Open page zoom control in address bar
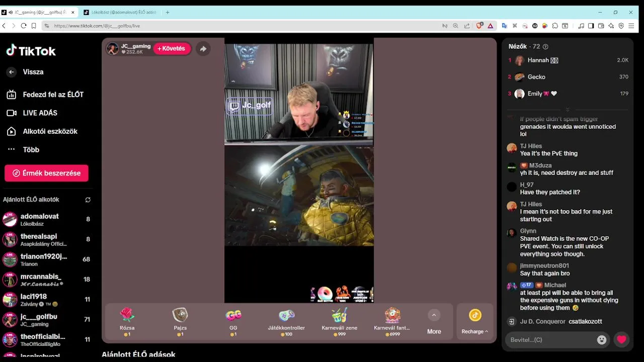This screenshot has width=644, height=362. (455, 26)
